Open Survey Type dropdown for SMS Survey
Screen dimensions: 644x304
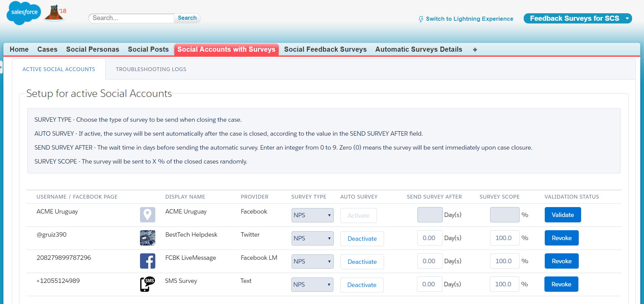312,285
